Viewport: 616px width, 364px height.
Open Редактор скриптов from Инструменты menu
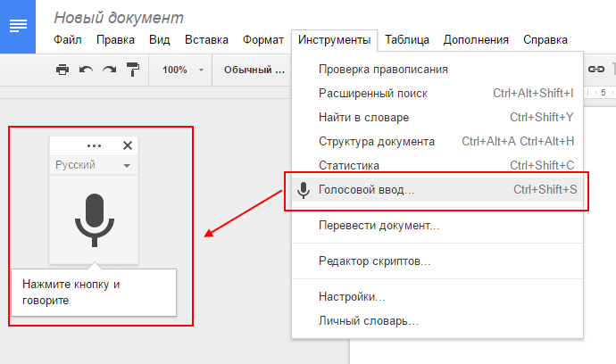(374, 261)
